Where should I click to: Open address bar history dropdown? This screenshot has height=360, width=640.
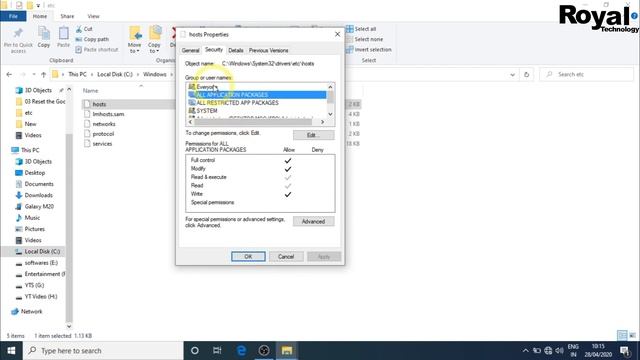512,74
